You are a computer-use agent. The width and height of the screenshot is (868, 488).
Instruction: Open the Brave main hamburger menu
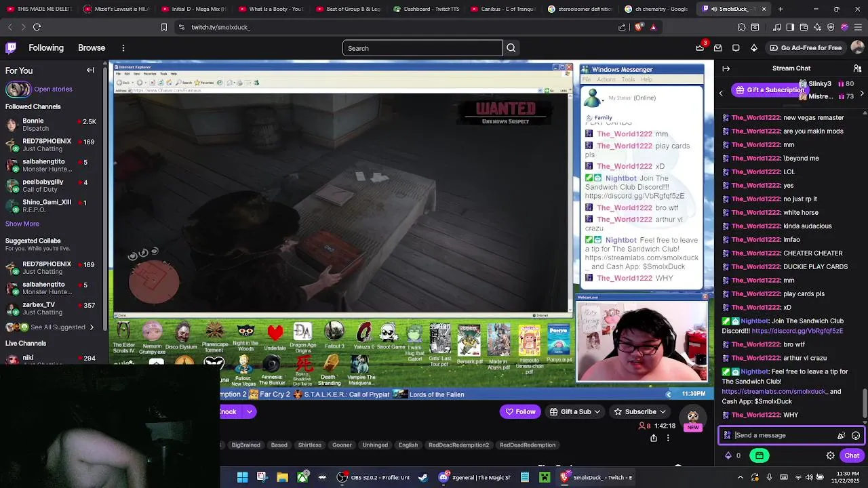coord(858,27)
